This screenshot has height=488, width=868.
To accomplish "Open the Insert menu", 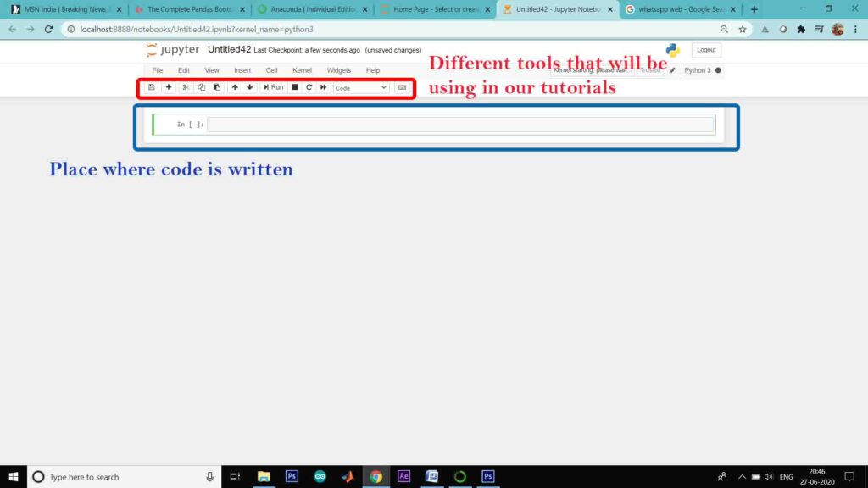I will click(x=242, y=70).
